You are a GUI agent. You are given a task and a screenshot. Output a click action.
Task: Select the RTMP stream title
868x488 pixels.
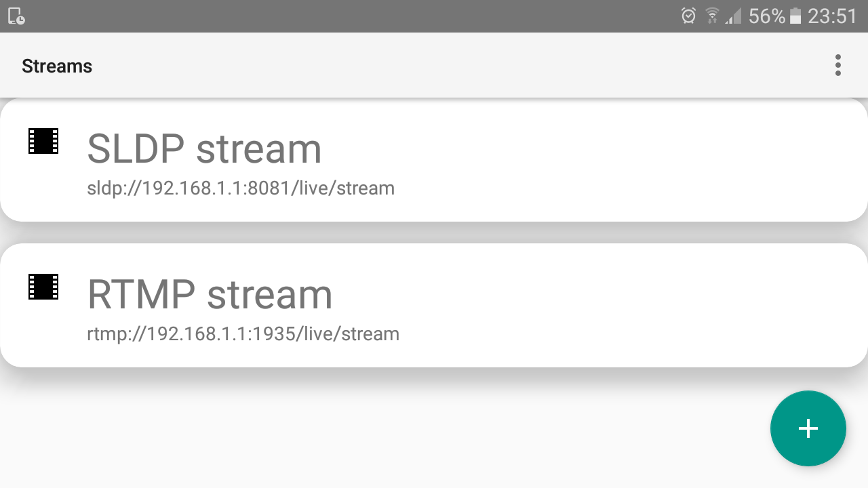click(210, 294)
